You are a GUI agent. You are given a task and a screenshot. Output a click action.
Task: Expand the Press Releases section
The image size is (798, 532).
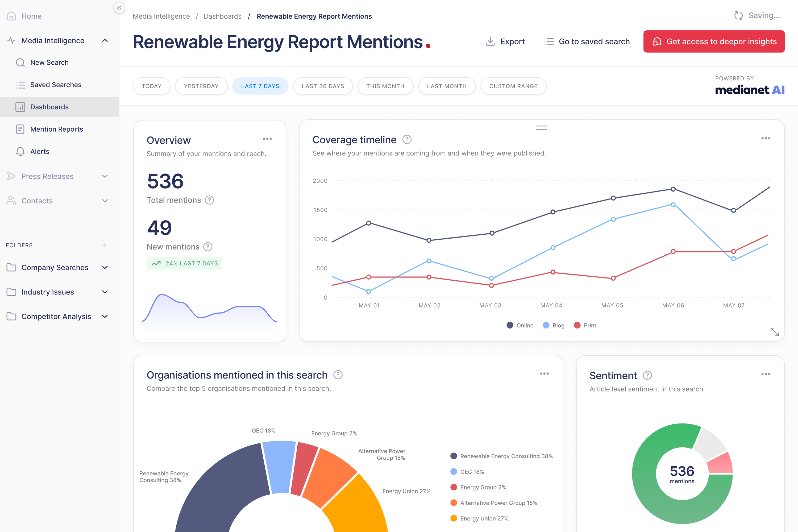105,176
